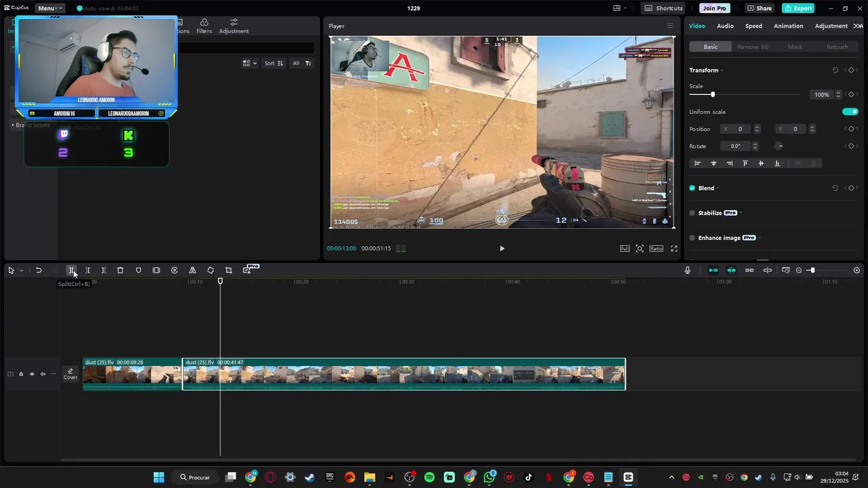Open the Player panel hamburger menu
This screenshot has height=488, width=868.
(x=670, y=26)
